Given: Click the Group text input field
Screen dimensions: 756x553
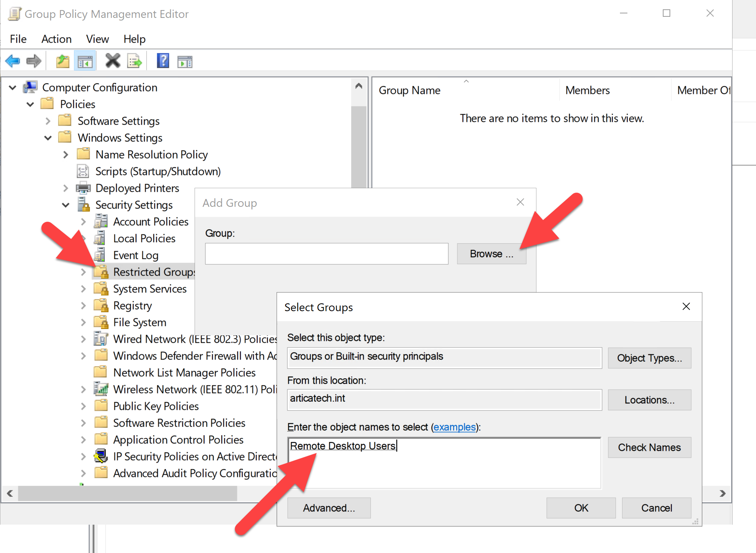Looking at the screenshot, I should 327,254.
